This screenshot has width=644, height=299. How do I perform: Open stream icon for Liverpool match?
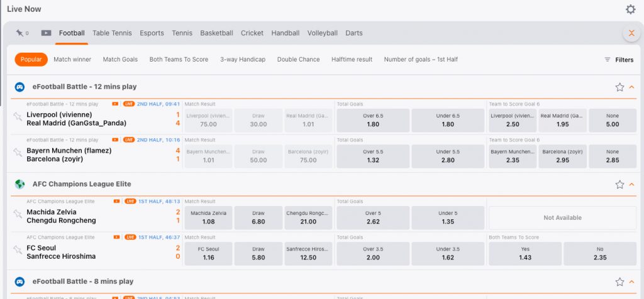(x=115, y=104)
